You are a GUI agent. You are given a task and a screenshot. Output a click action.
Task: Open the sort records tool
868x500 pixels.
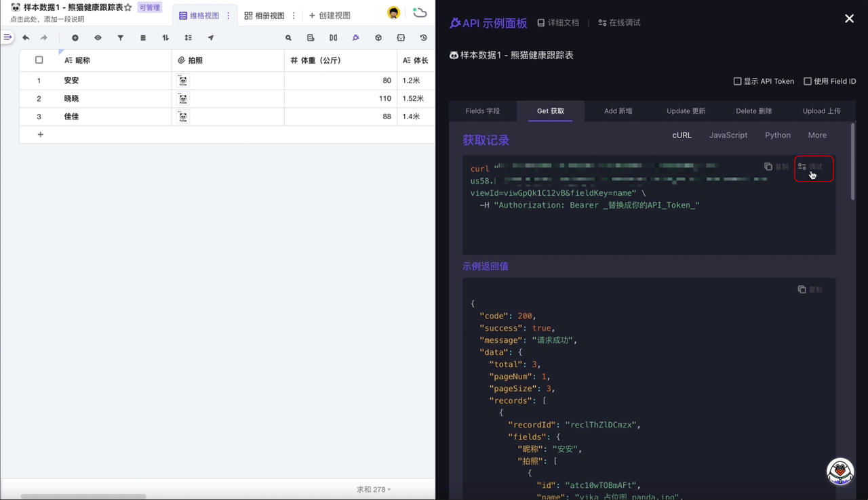pos(165,38)
